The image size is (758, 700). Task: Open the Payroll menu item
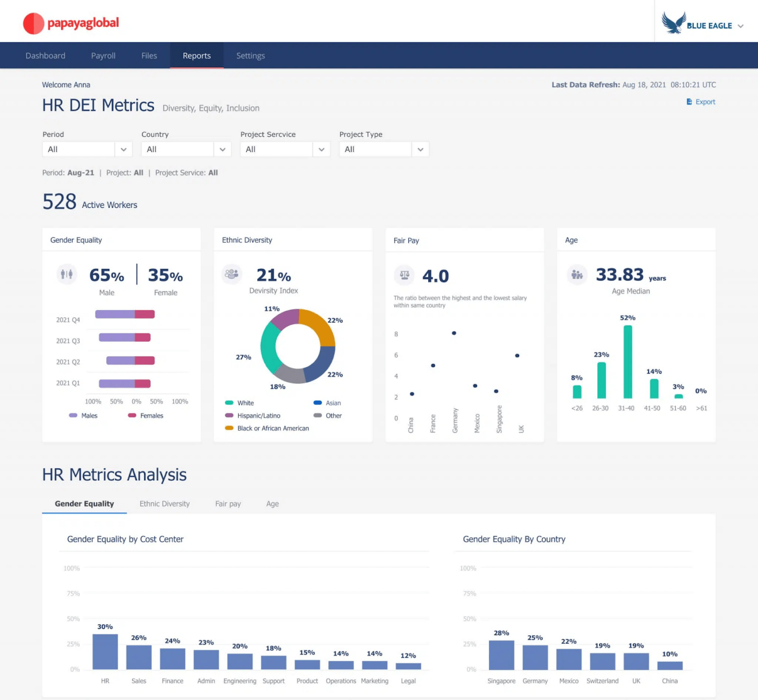(103, 56)
